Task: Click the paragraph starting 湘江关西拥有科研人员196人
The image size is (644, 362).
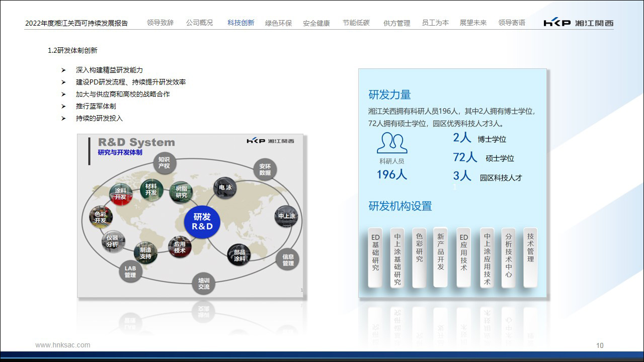Action: 452,117
